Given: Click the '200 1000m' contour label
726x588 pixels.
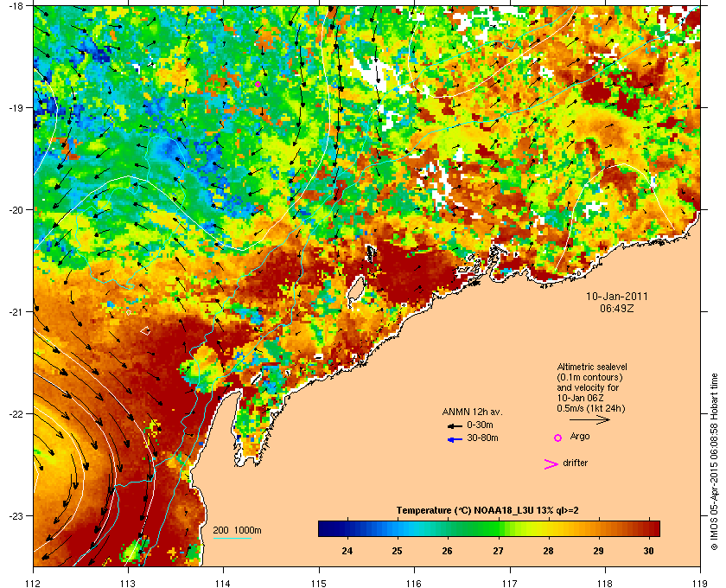Looking at the screenshot, I should click(237, 531).
